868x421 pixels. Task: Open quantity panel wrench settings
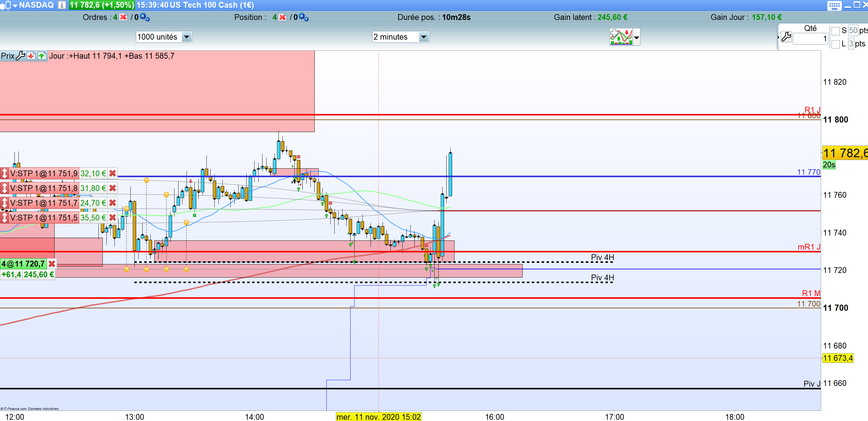[x=786, y=37]
